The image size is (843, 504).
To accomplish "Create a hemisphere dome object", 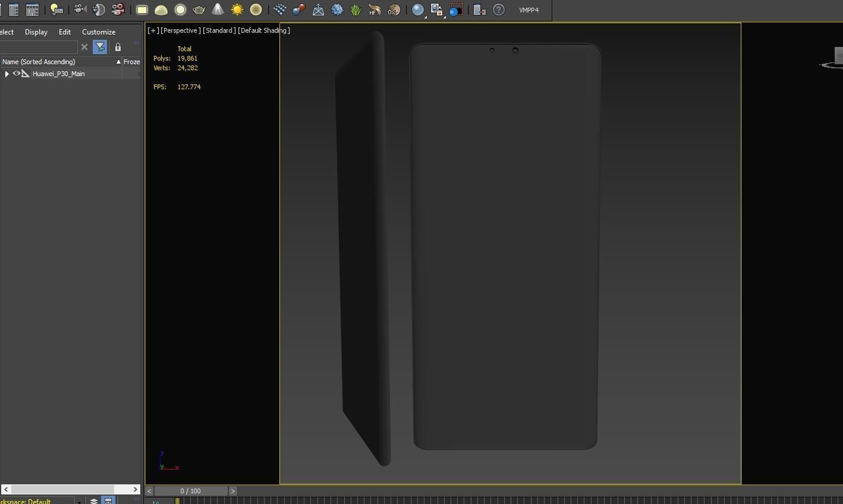I will click(x=161, y=10).
